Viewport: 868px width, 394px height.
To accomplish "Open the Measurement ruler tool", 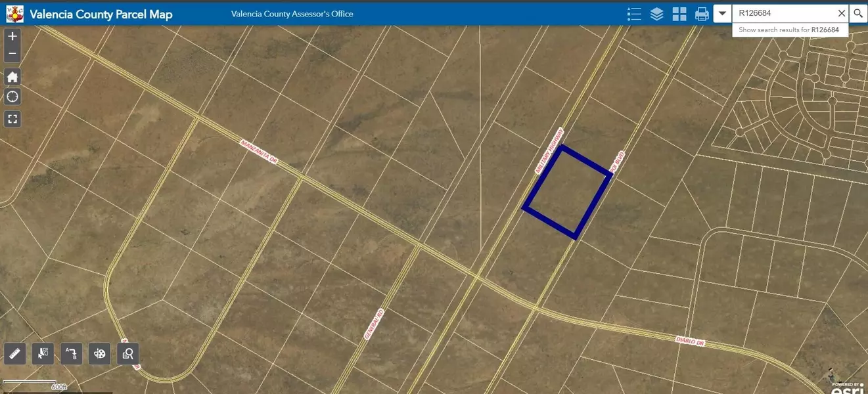I will click(15, 354).
